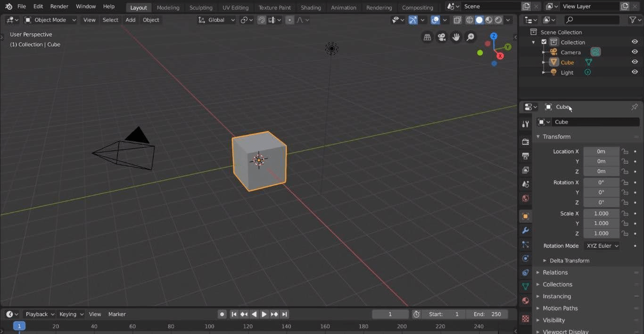
Task: Click the Light data icon in outliner
Action: click(x=587, y=72)
